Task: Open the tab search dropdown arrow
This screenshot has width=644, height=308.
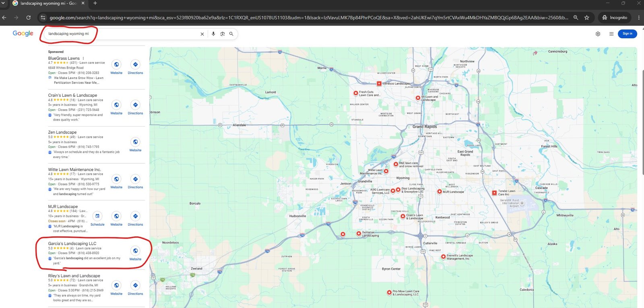Action: click(x=4, y=3)
